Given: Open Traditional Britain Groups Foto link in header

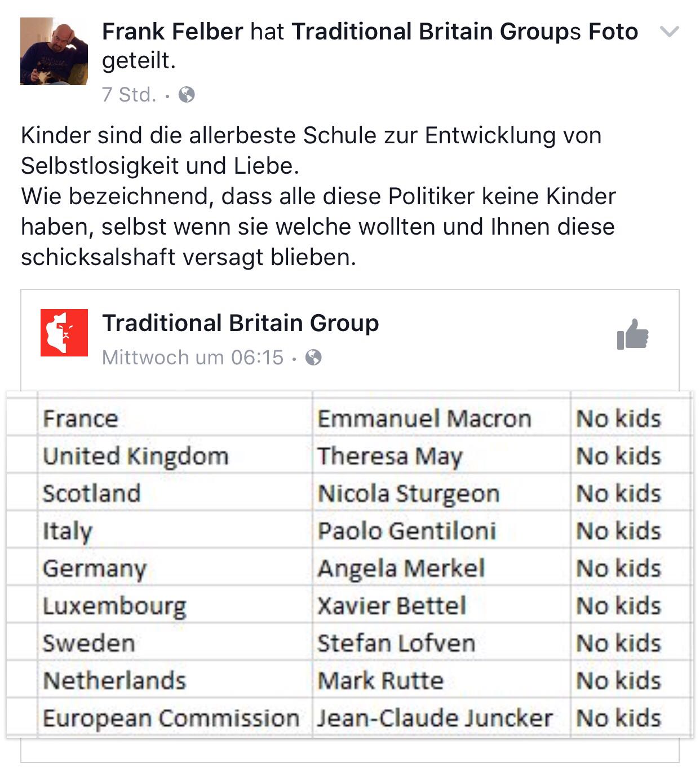Looking at the screenshot, I should pyautogui.click(x=465, y=32).
